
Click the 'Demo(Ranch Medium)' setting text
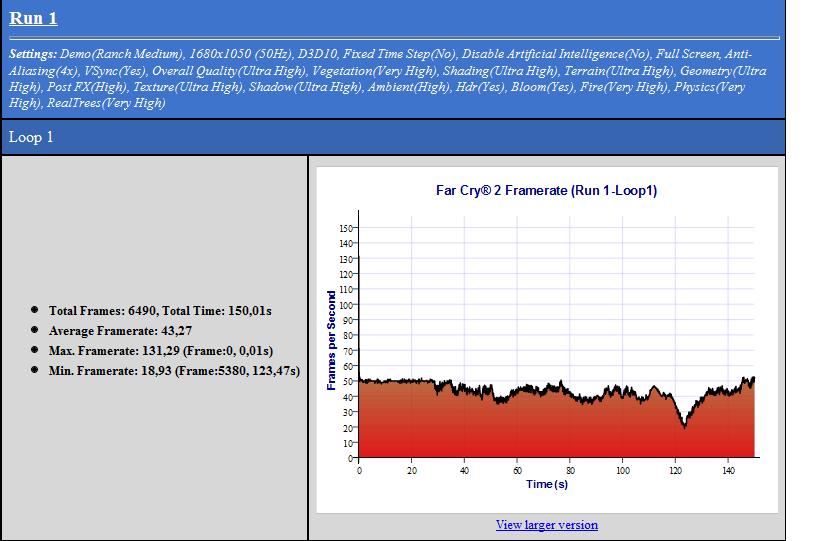pyautogui.click(x=121, y=54)
